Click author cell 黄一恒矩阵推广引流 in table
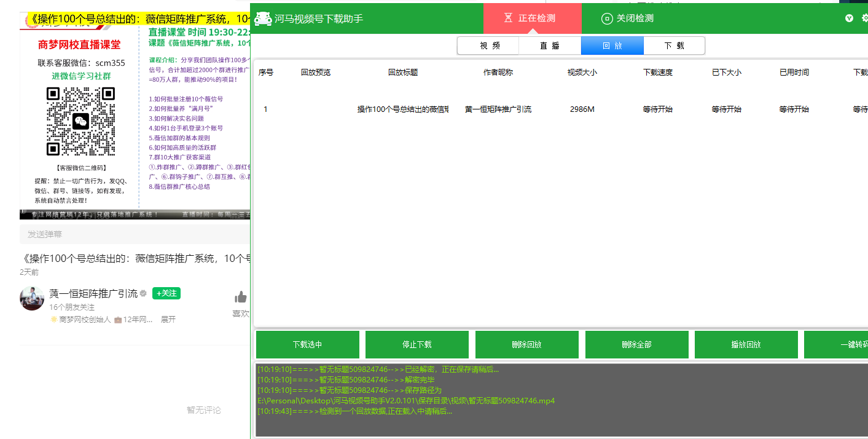 (498, 109)
